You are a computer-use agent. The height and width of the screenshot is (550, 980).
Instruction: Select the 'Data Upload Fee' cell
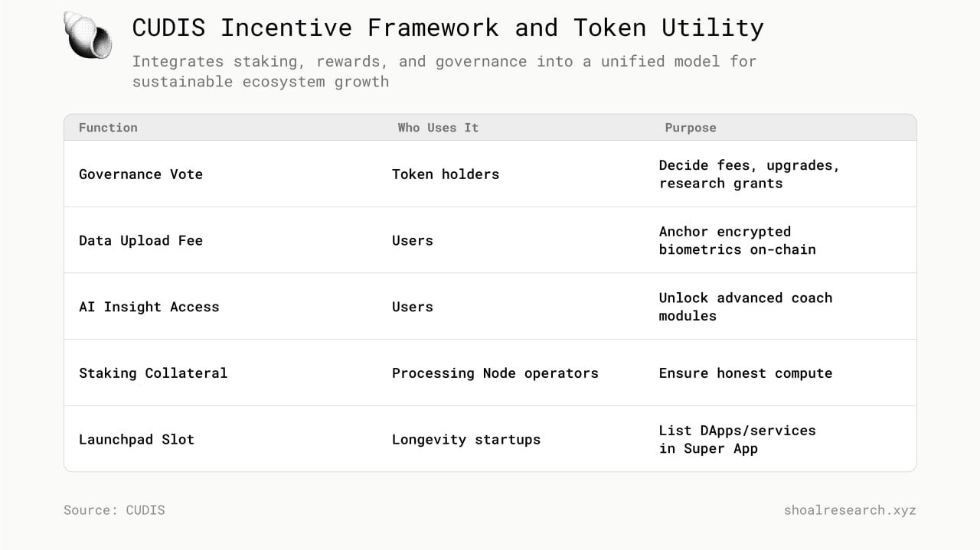[141, 241]
